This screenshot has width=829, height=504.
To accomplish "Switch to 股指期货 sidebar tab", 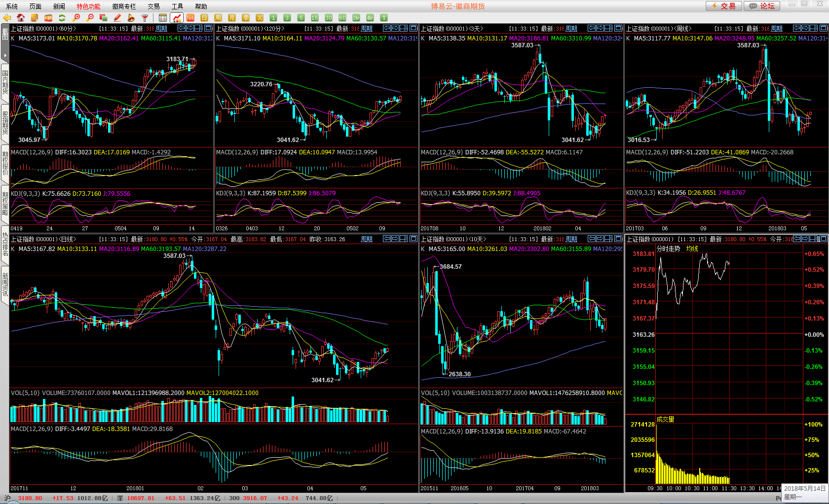I will [x=5, y=123].
